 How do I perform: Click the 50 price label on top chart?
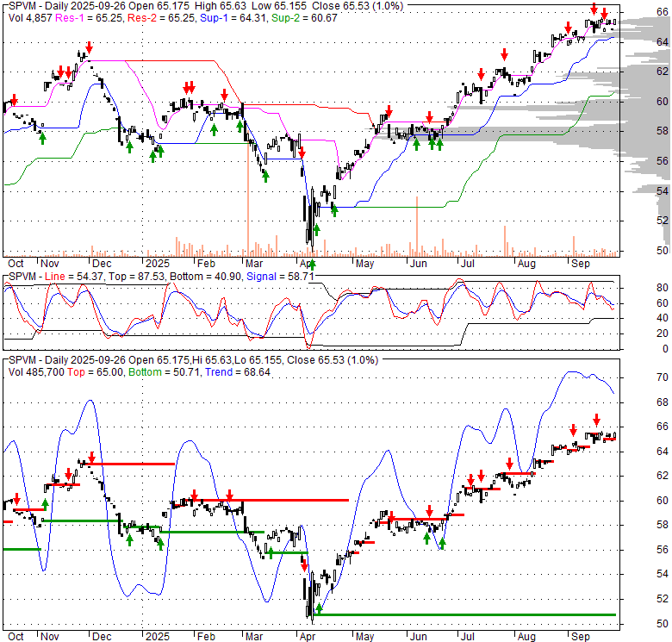[x=663, y=250]
